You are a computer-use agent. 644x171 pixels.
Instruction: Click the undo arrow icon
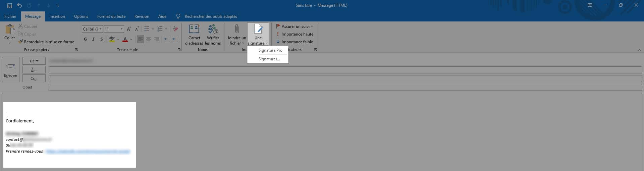(x=19, y=5)
